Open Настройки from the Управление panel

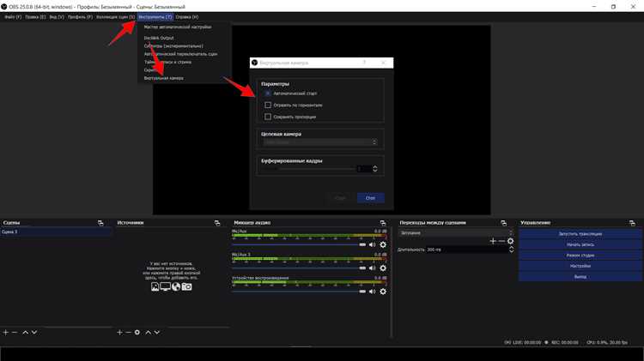click(580, 266)
